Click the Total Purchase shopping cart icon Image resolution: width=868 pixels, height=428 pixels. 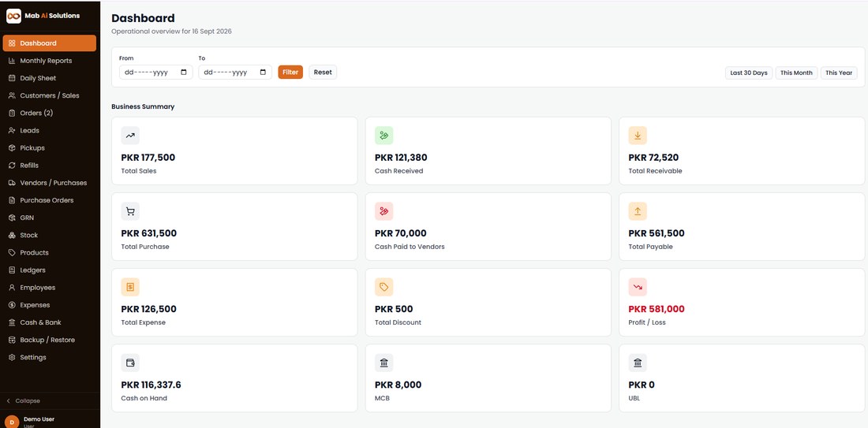[x=130, y=211]
